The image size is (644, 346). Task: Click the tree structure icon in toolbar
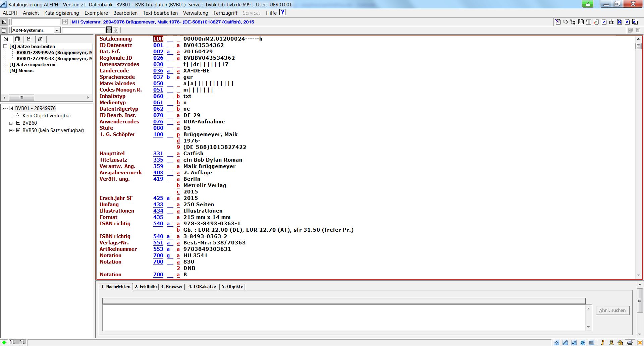coord(573,22)
